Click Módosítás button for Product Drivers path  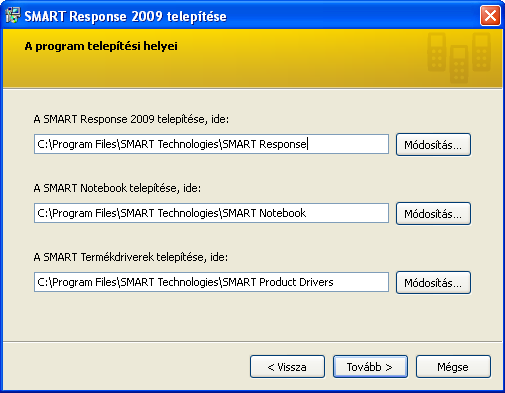[x=433, y=283]
